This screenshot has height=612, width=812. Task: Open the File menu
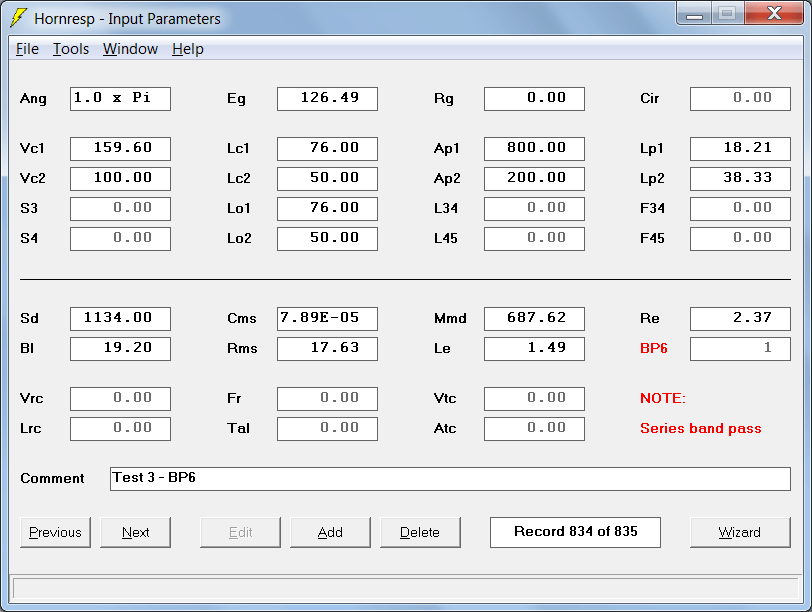pyautogui.click(x=27, y=49)
